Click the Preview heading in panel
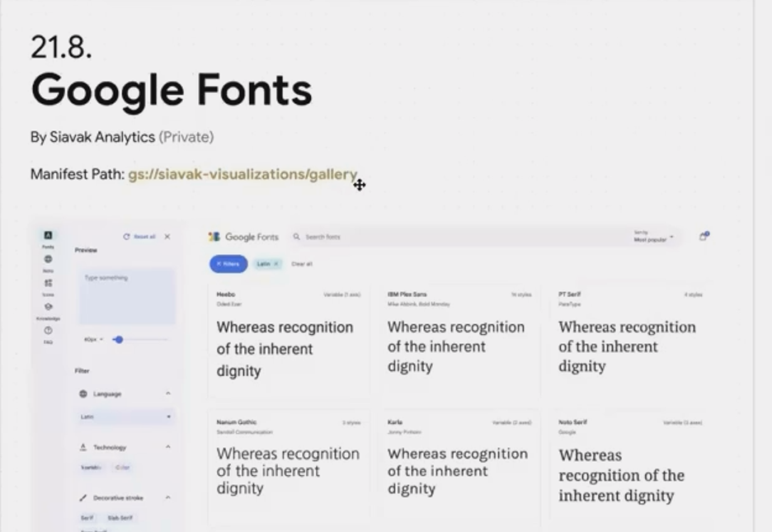772x532 pixels. (x=86, y=250)
